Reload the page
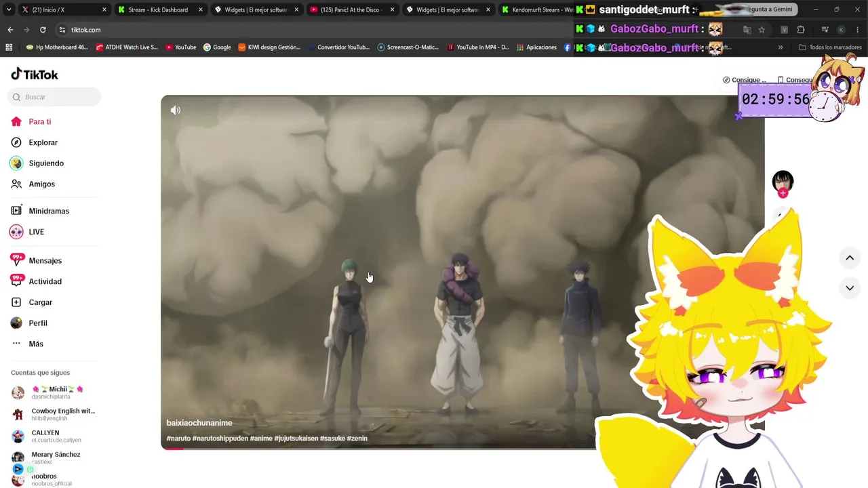The image size is (868, 488). pos(43,30)
